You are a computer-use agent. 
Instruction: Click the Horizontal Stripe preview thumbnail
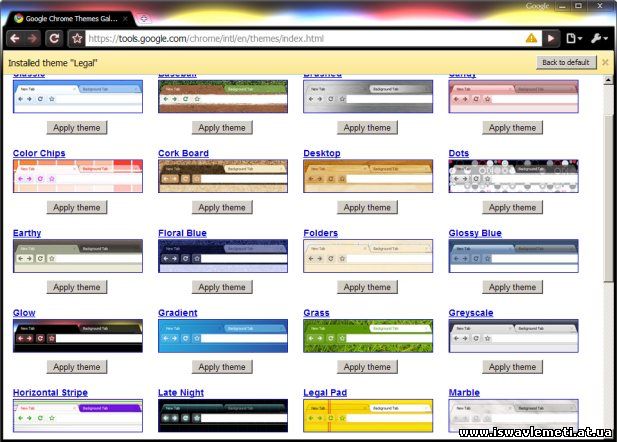coord(78,416)
